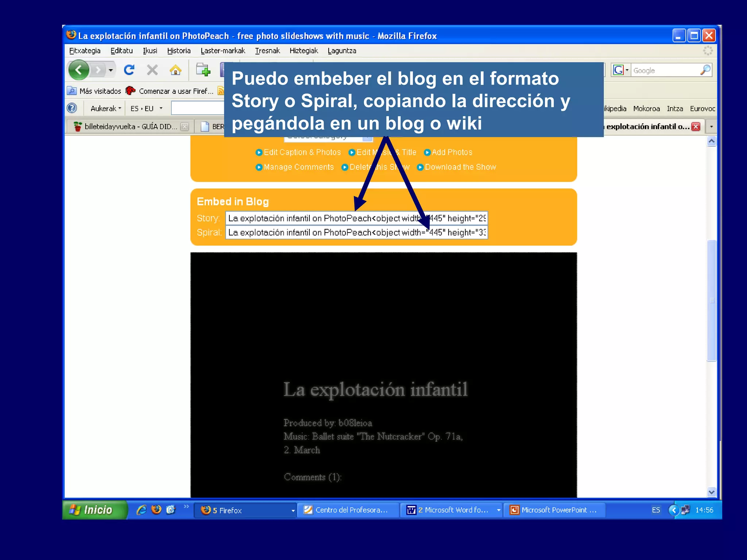
Task: Select the Story embed code field
Action: [357, 218]
